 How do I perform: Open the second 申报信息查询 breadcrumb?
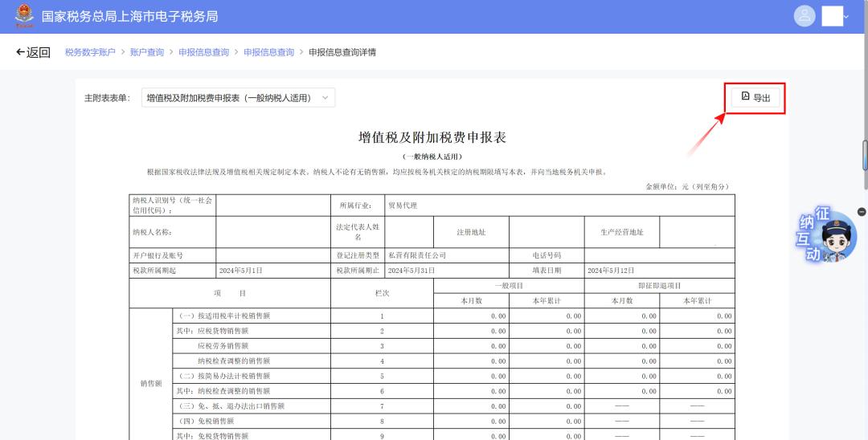(268, 53)
